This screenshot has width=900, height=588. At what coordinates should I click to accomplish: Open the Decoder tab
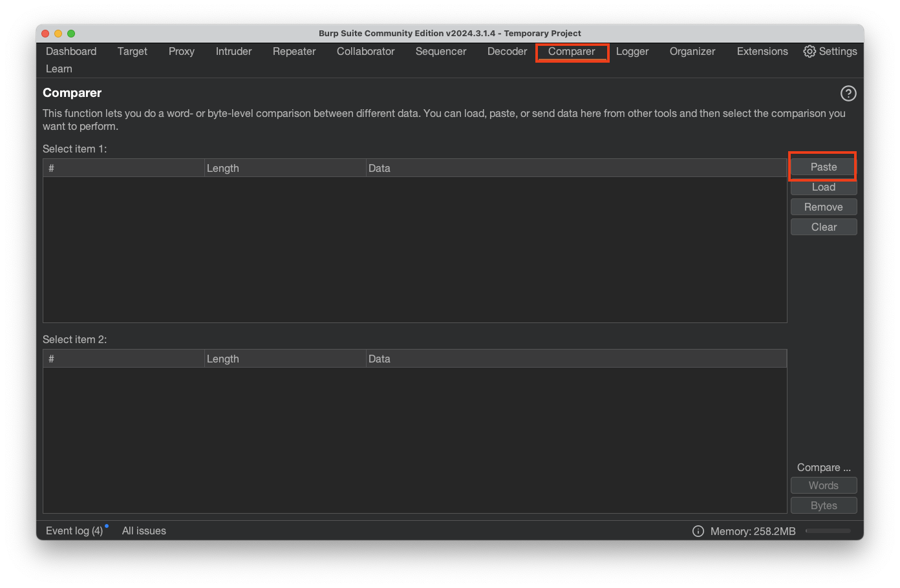click(508, 51)
